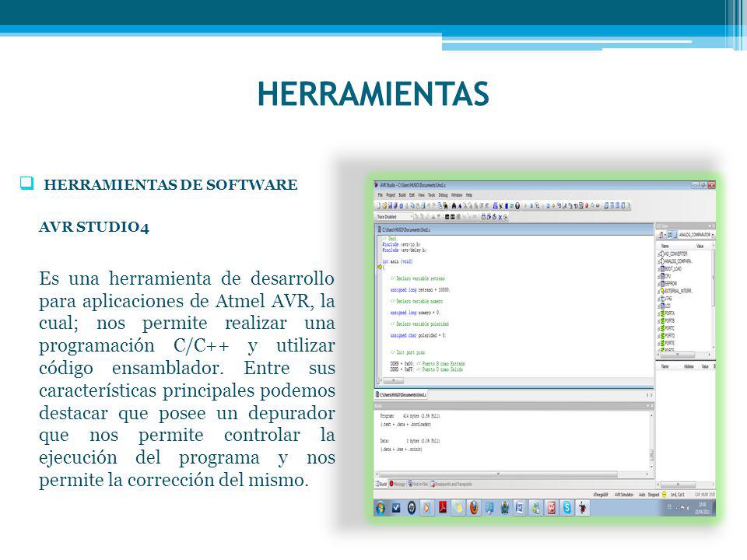Viewport: 747px width, 560px height.
Task: Open the AVR Studio ladybug taskbar icon
Action: [583, 508]
